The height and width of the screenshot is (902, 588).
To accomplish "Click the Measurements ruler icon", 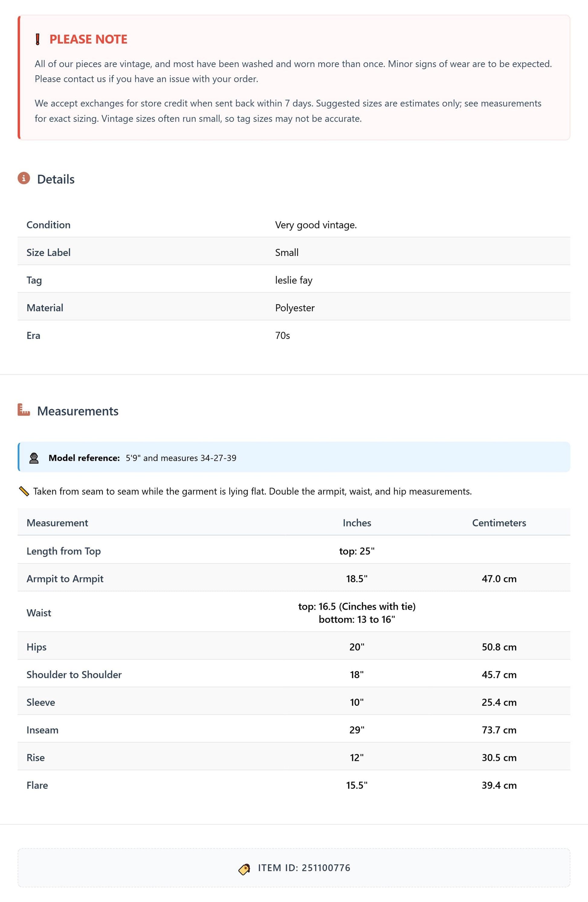I will (24, 410).
